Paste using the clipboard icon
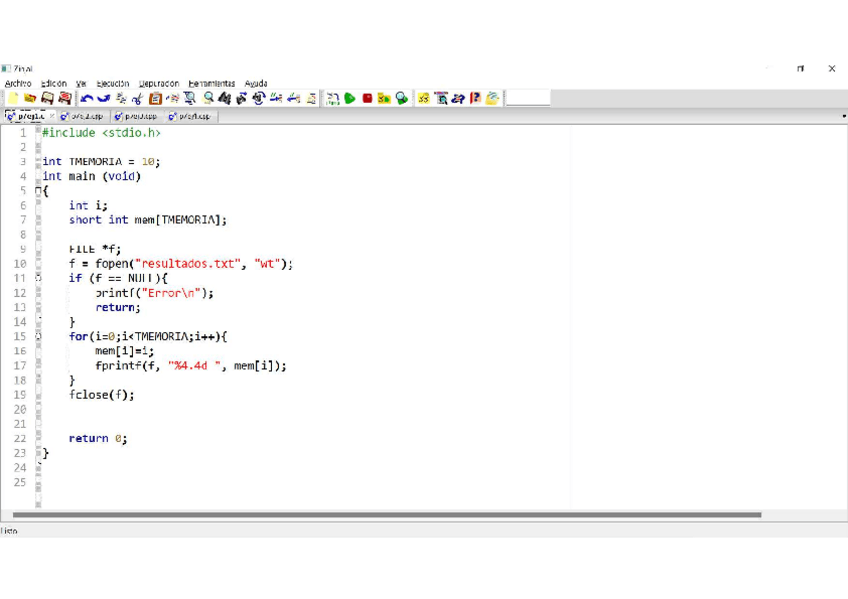The width and height of the screenshot is (848, 599). click(155, 98)
